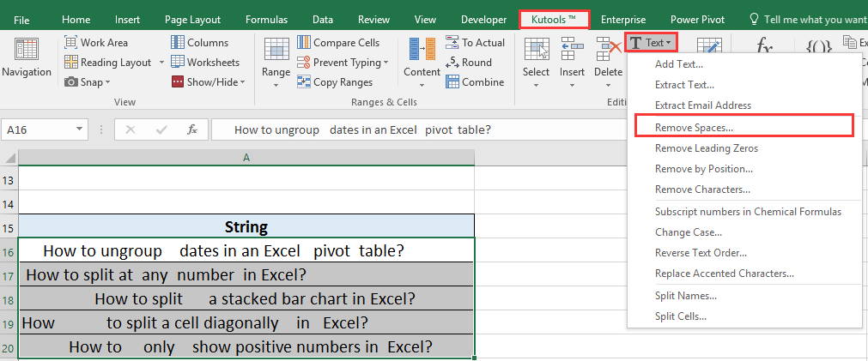Choose Remove Spaces from Text menu
The height and width of the screenshot is (361, 868).
(694, 127)
